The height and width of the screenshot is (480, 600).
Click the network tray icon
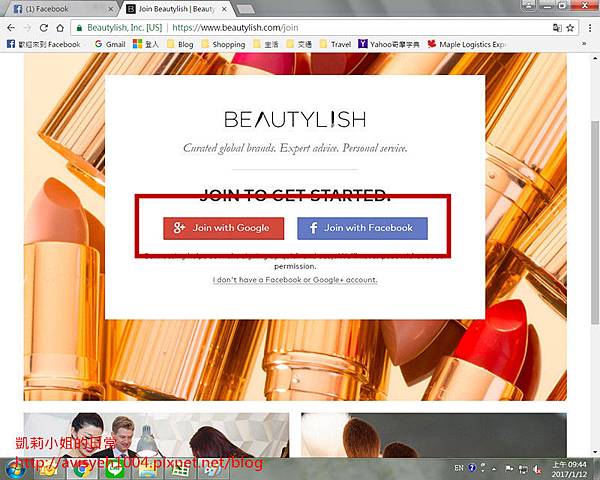click(x=523, y=469)
